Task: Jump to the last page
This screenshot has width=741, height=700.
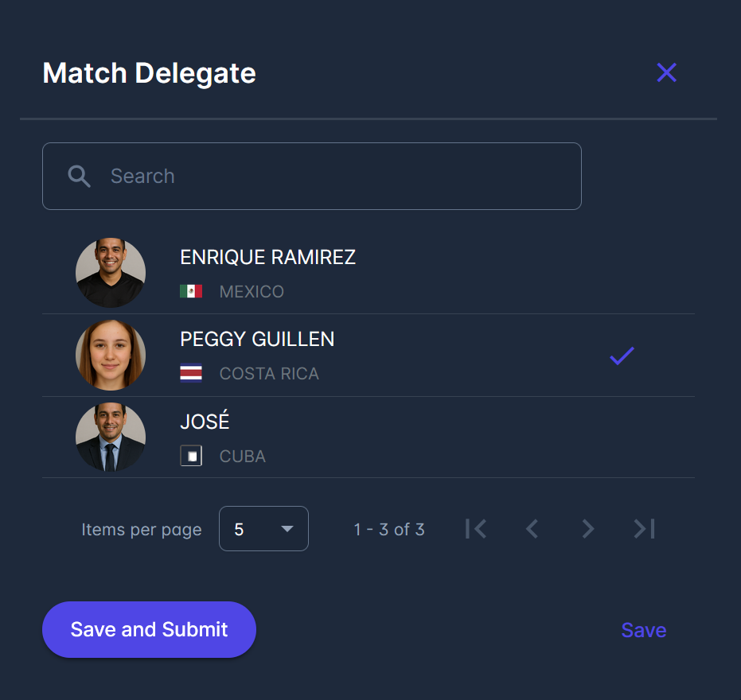Action: 644,529
